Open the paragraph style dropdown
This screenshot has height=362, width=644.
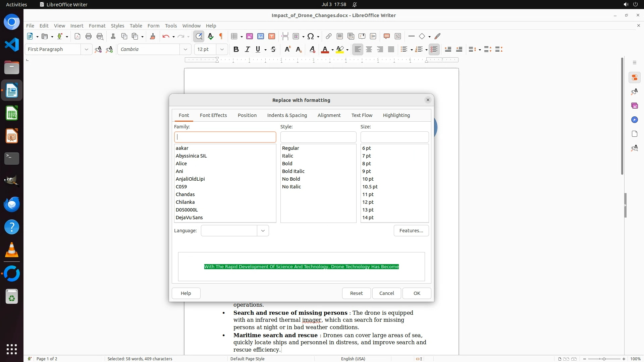(86, 49)
